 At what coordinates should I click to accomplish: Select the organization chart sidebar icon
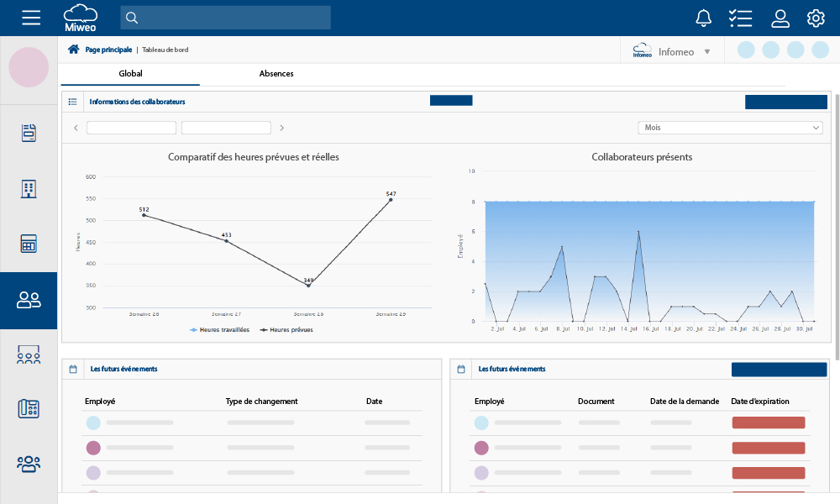point(29,354)
